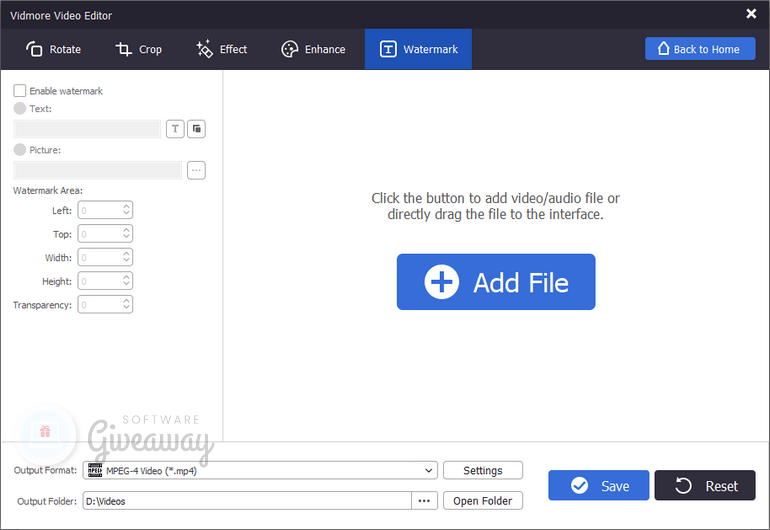Click the Height value field
The height and width of the screenshot is (530, 770).
pos(105,280)
